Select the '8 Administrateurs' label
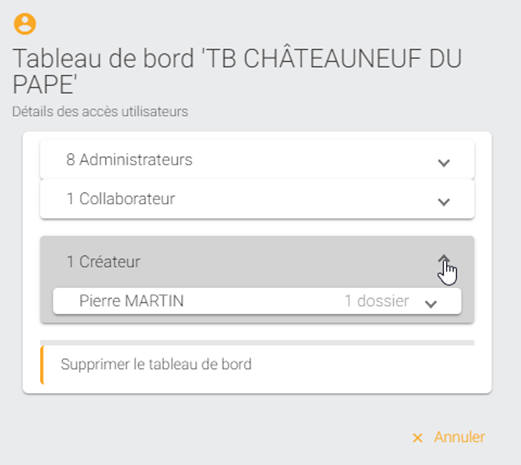This screenshot has height=465, width=521. coord(129,160)
